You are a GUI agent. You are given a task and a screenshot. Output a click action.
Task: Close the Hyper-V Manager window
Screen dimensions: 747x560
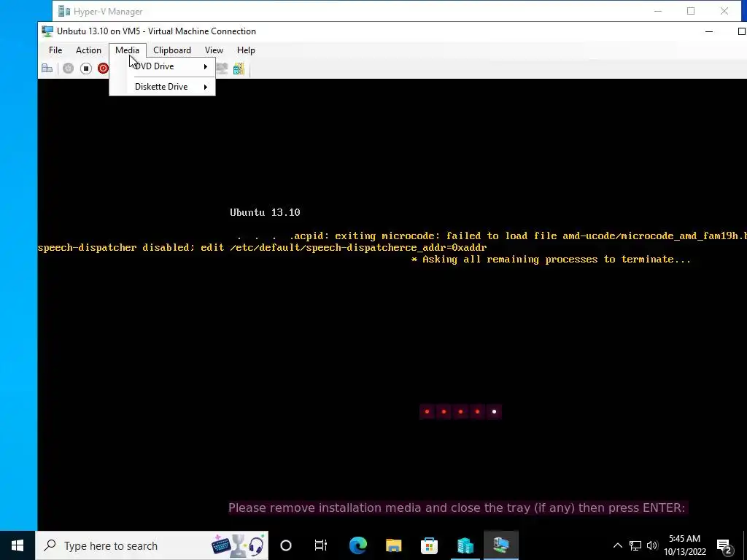(x=724, y=11)
